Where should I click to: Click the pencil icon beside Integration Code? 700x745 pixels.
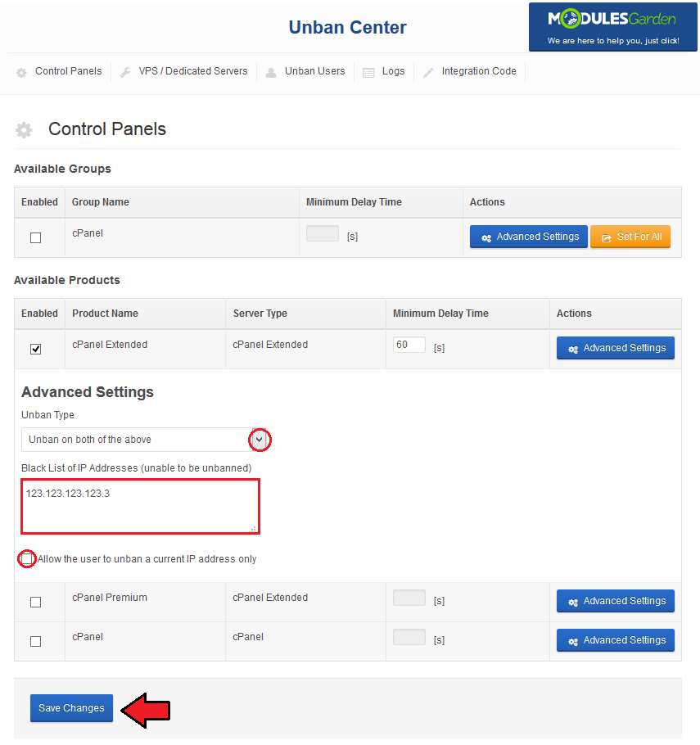(428, 72)
